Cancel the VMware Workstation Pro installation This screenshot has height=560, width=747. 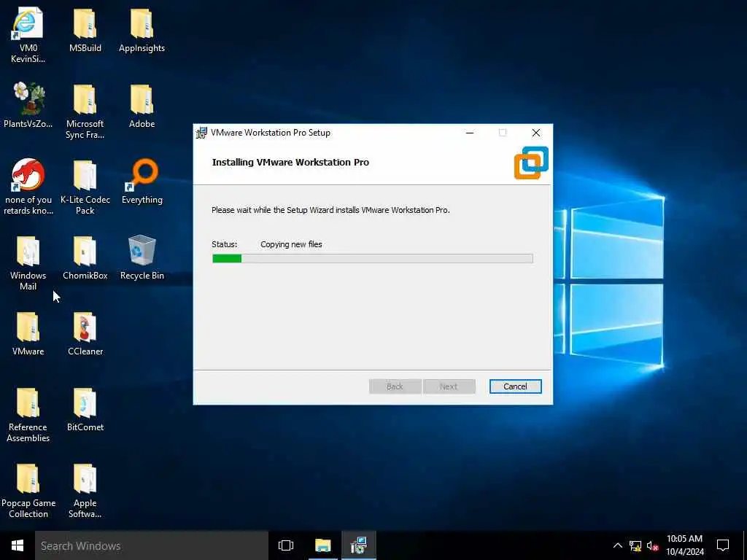516,386
